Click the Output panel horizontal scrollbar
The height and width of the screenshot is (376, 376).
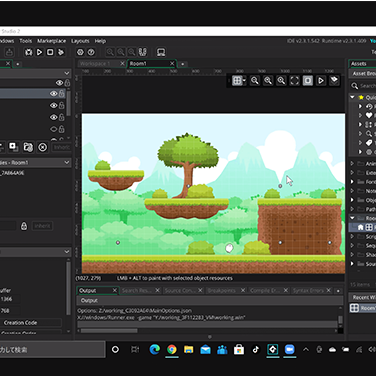coord(109,331)
